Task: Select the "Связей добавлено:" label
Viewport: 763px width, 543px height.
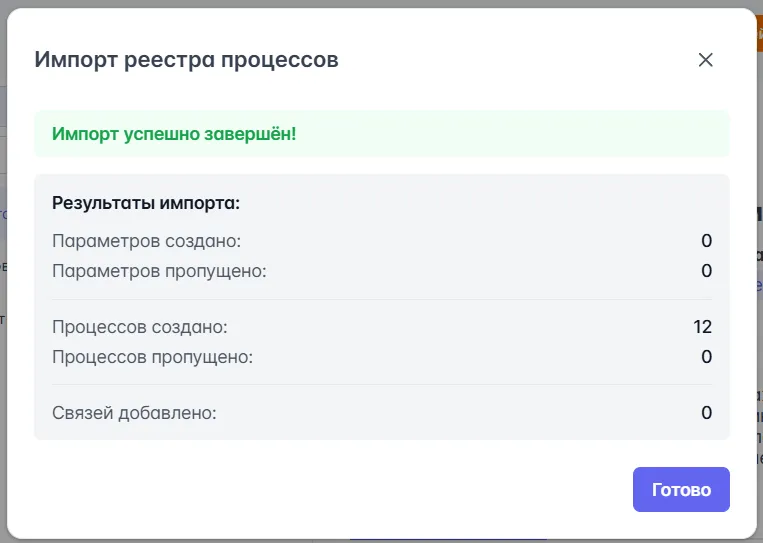Action: click(134, 412)
